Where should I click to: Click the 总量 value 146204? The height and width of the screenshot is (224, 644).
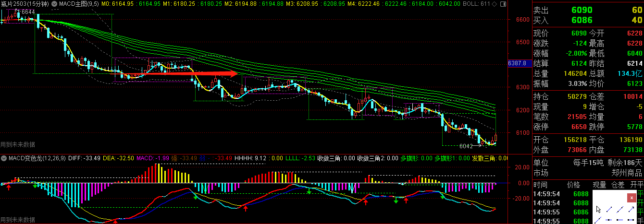(576, 73)
